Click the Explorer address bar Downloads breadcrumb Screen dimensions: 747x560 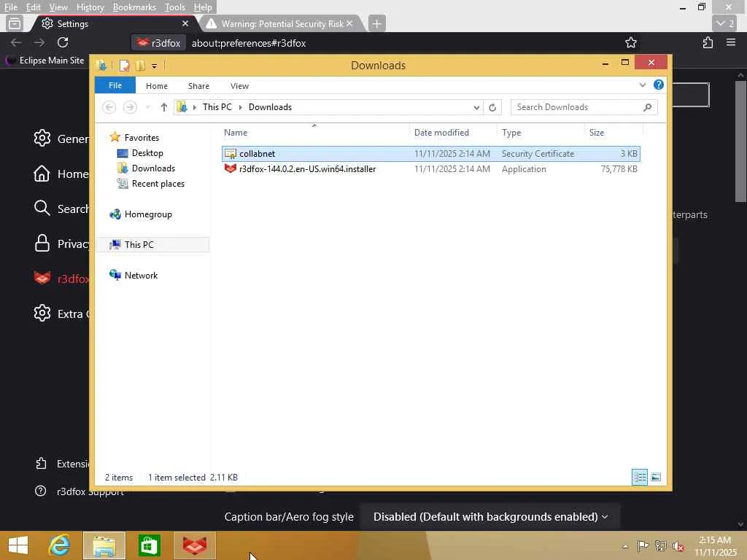tap(270, 107)
